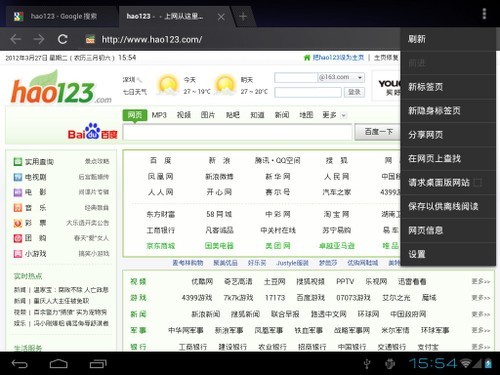Select 保存以供离线阅读 in the menu
Image resolution: width=500 pixels, height=375 pixels.
448,206
